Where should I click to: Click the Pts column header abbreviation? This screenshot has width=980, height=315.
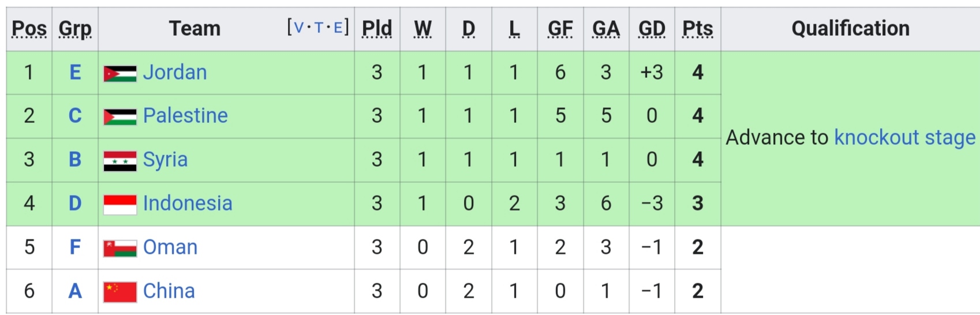[698, 28]
